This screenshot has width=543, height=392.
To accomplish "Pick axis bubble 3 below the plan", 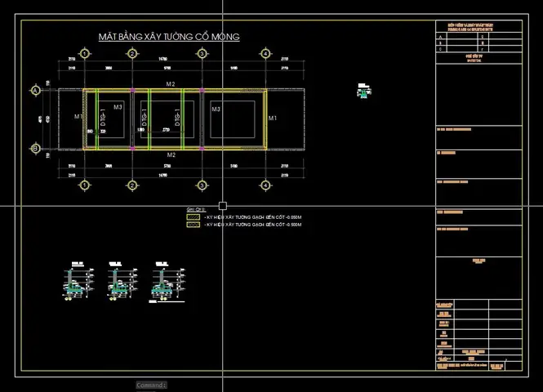I will point(202,185).
